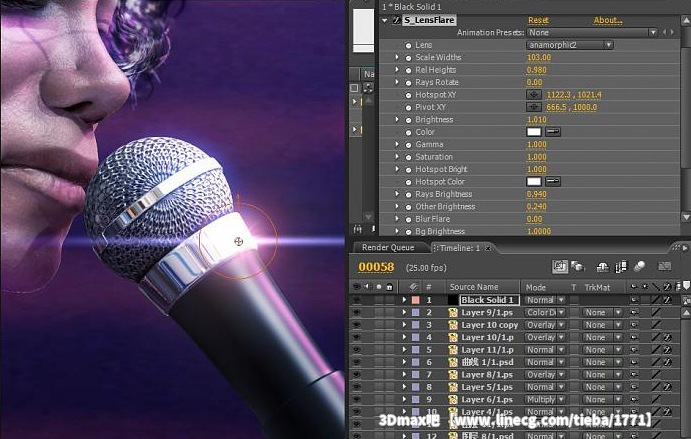The width and height of the screenshot is (691, 439).
Task: Toggle preserve transparency for Layer 9/1.ps
Action: pyautogui.click(x=574, y=313)
